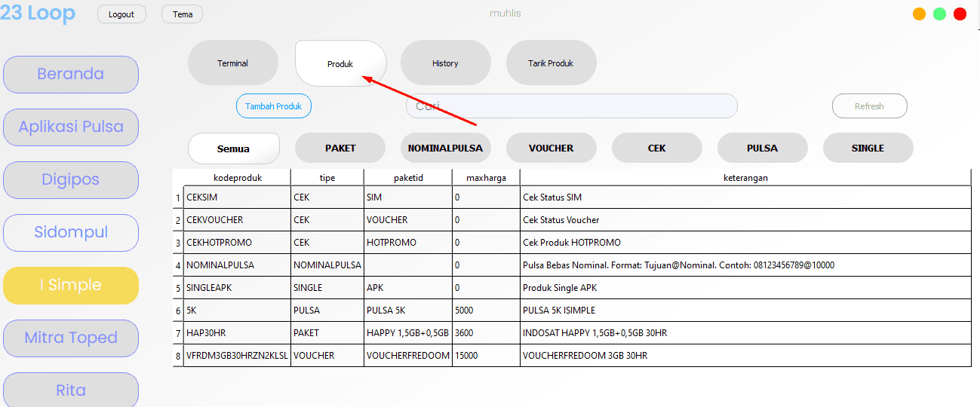Select the NOMINALPULSA product code cell

237,265
